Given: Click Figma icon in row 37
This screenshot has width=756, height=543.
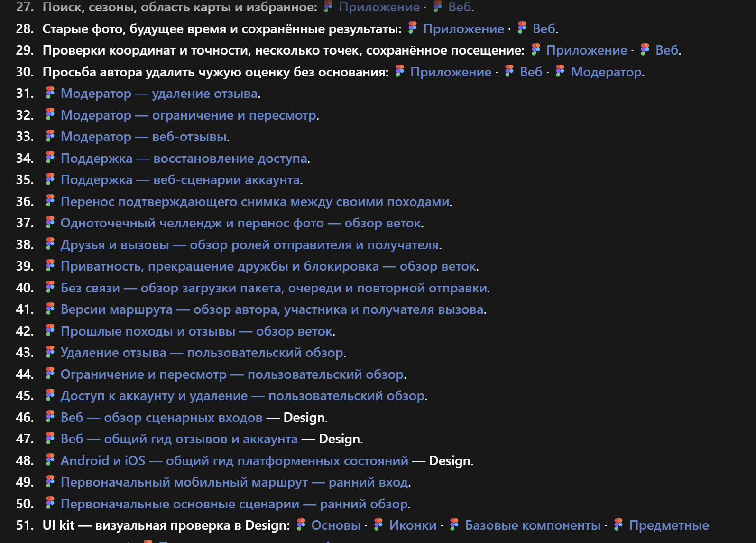Looking at the screenshot, I should pos(50,222).
